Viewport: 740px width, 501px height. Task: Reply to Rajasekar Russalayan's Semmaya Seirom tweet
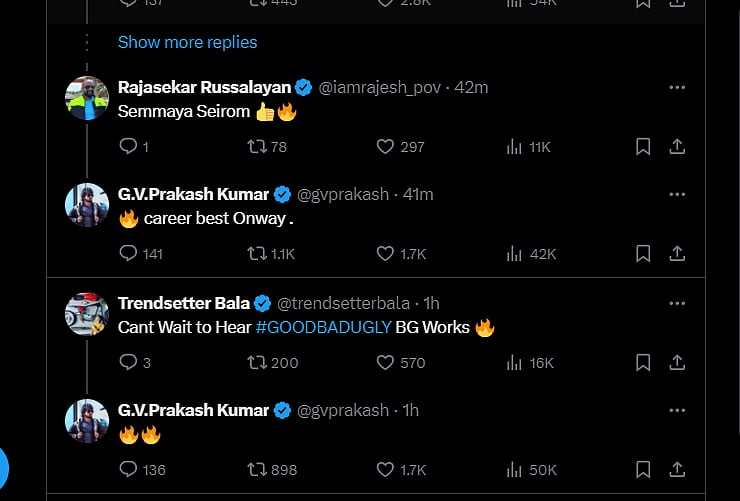[x=128, y=147]
